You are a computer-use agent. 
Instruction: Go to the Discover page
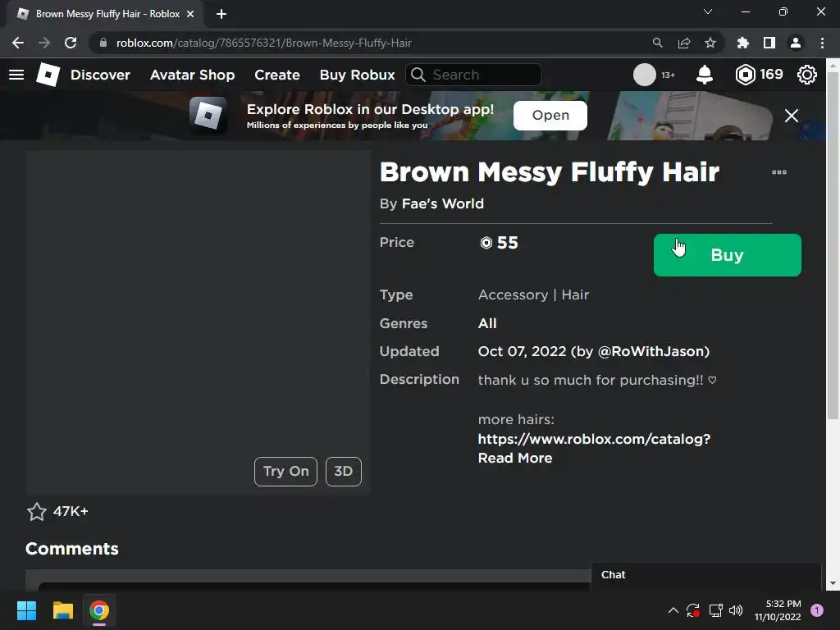click(100, 75)
